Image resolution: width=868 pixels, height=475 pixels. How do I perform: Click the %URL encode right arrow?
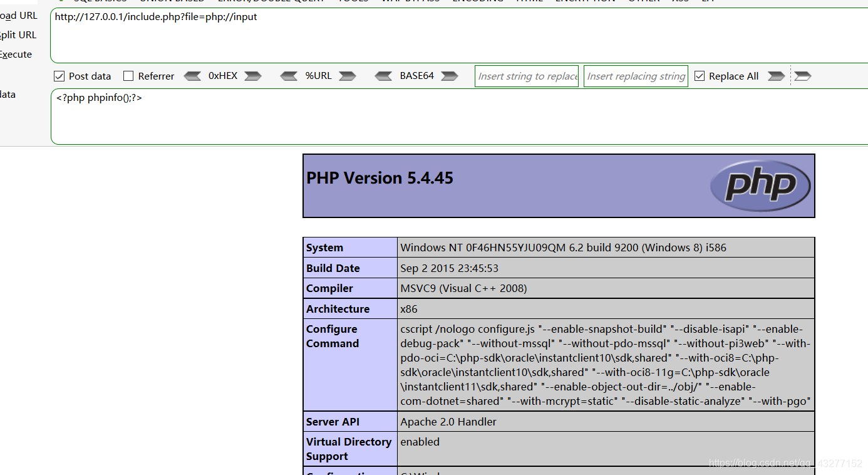point(348,76)
